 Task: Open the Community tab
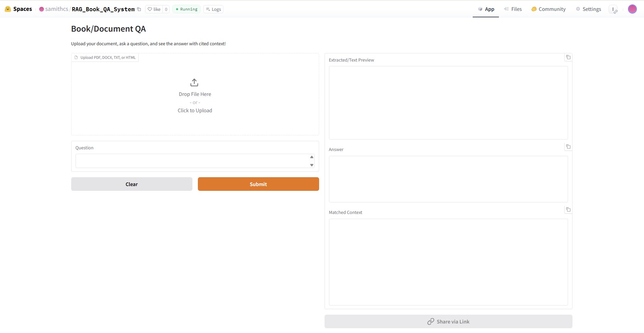pos(548,9)
